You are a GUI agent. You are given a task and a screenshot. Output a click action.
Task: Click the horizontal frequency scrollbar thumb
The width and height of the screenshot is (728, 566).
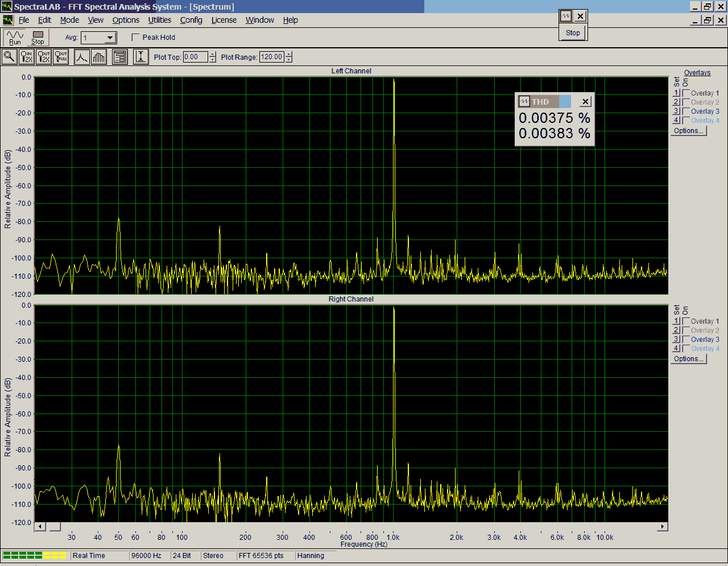[53, 527]
